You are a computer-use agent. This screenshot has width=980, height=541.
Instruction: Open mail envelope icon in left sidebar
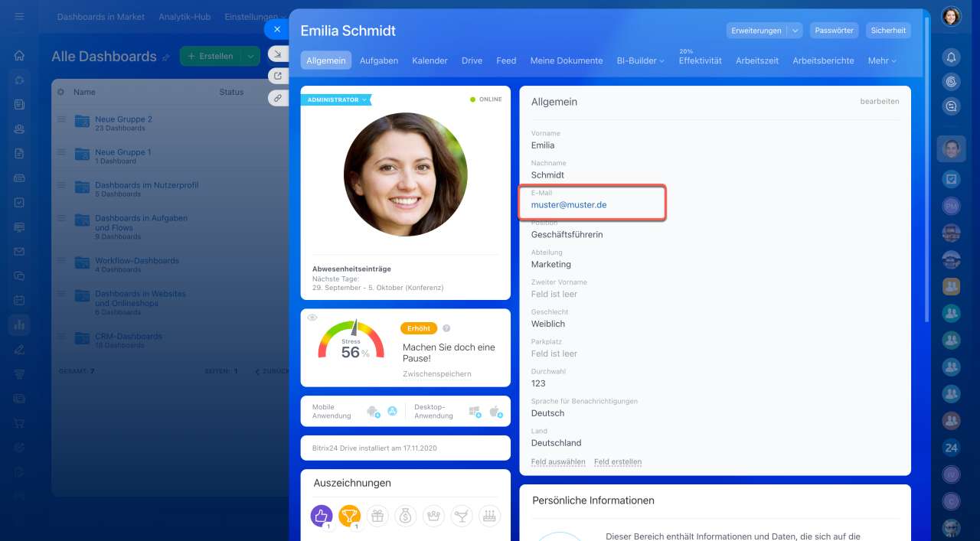19,252
